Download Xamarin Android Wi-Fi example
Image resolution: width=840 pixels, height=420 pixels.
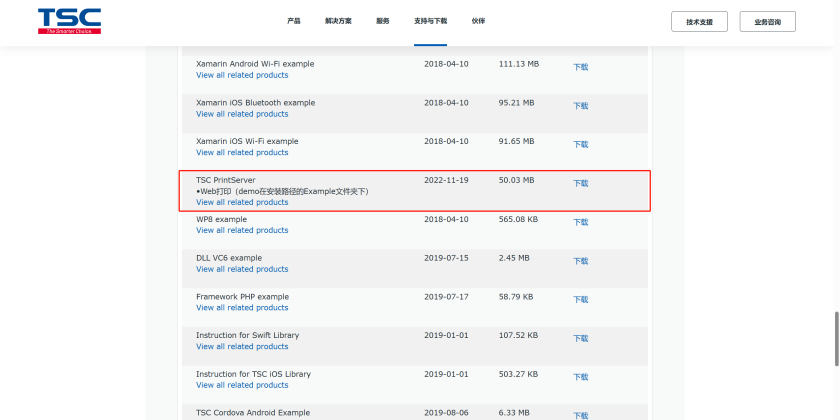pyautogui.click(x=581, y=67)
